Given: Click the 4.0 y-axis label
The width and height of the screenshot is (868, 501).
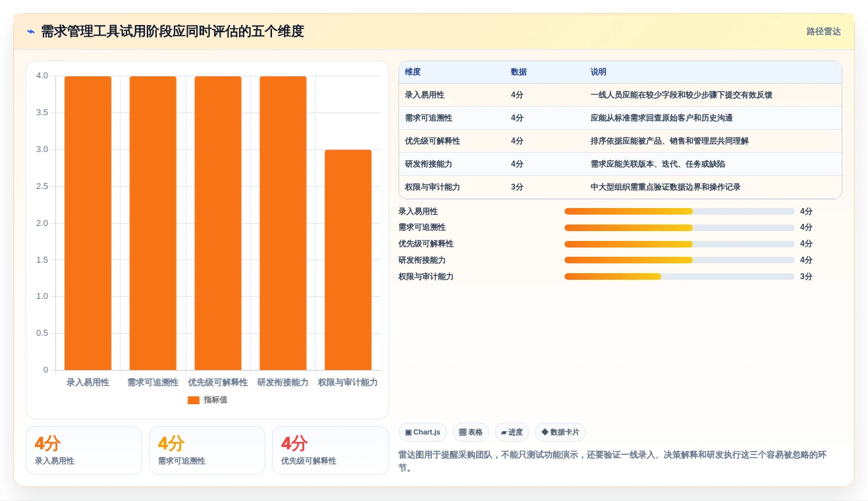Looking at the screenshot, I should point(42,76).
